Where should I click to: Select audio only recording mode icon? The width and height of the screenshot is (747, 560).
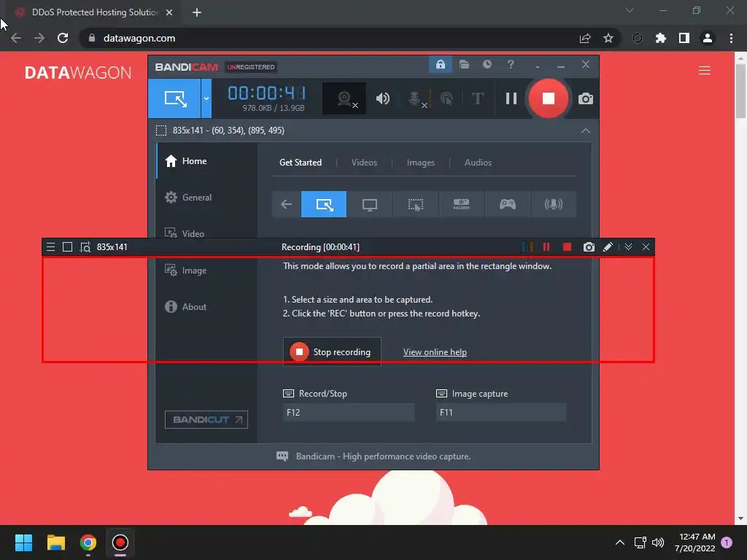pyautogui.click(x=553, y=204)
